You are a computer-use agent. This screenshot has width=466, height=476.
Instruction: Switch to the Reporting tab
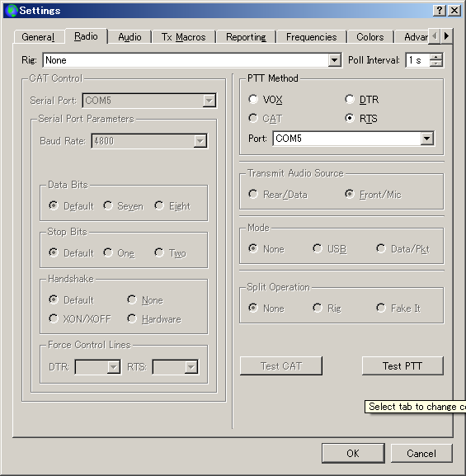246,37
